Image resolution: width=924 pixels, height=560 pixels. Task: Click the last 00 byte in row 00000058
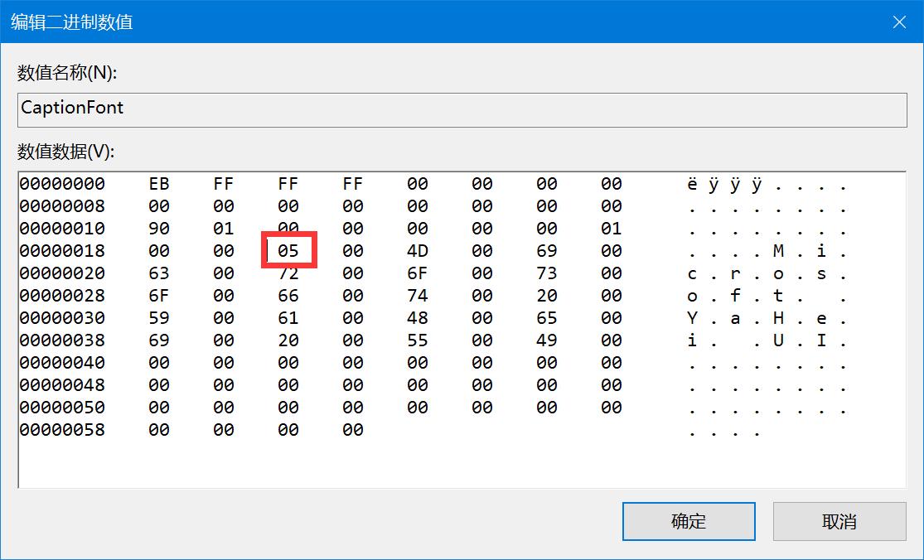(351, 429)
